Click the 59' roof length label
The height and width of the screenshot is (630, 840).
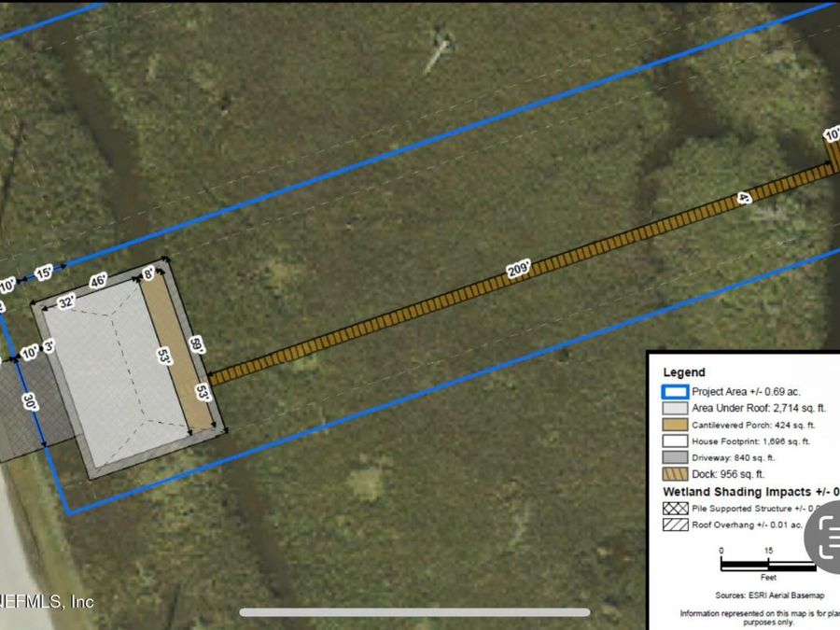tap(197, 345)
